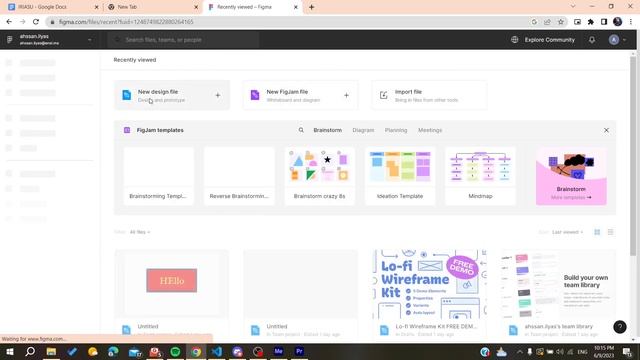Search FigJam templates with magnifier icon

coord(301,130)
